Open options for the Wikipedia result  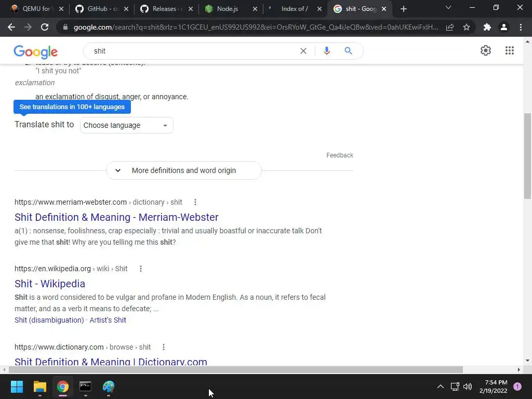[x=140, y=269]
